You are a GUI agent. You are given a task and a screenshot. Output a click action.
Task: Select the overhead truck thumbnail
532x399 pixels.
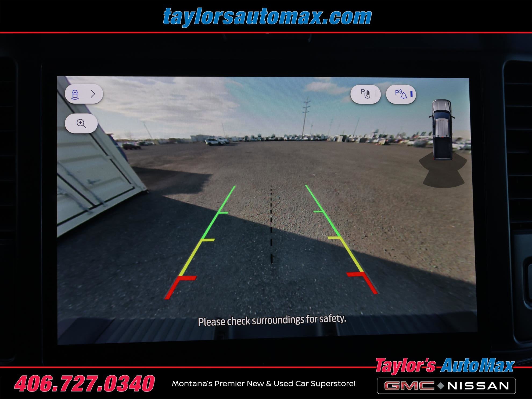442,130
